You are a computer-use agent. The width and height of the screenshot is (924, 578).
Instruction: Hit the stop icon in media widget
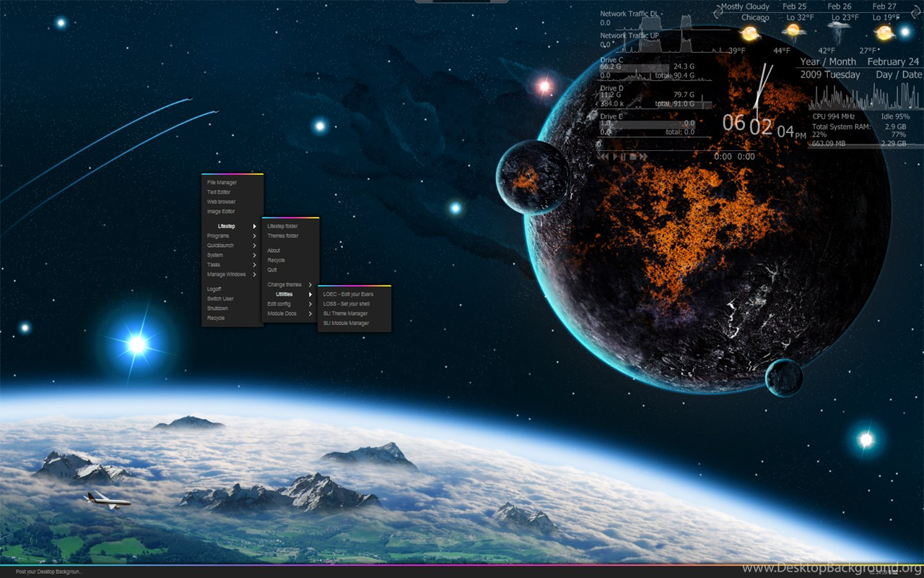point(632,156)
